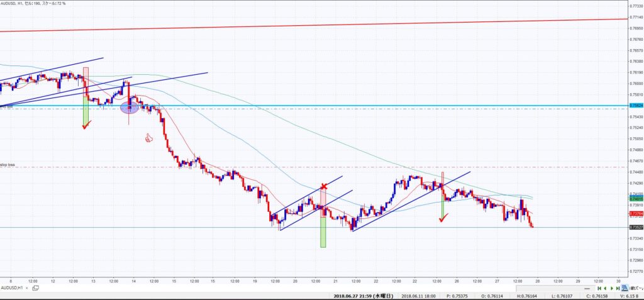
Task: Click the red X marker on chart
Action: [x=325, y=187]
